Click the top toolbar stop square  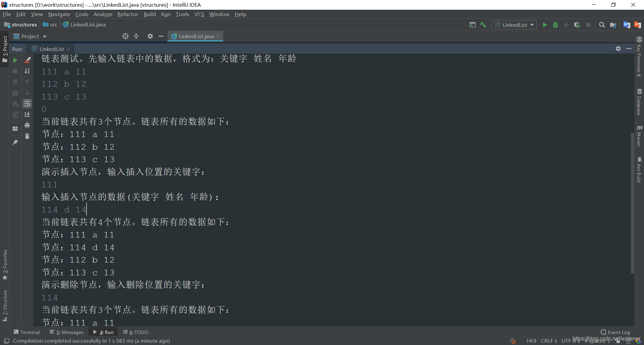click(x=588, y=25)
